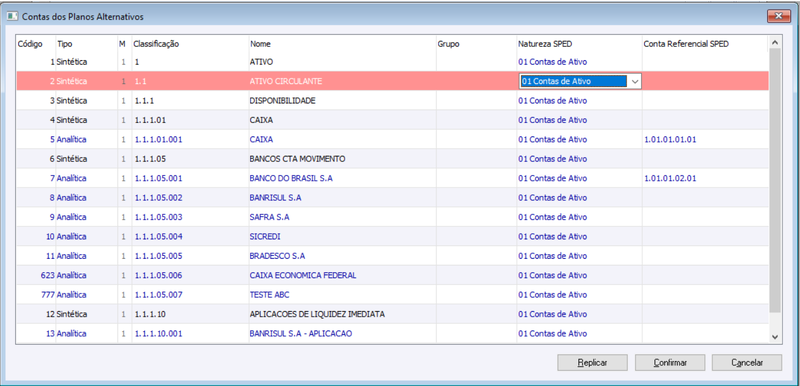Select the CAIXA ECONOMICA FEDERAL row
This screenshot has height=386, width=800.
[392, 275]
